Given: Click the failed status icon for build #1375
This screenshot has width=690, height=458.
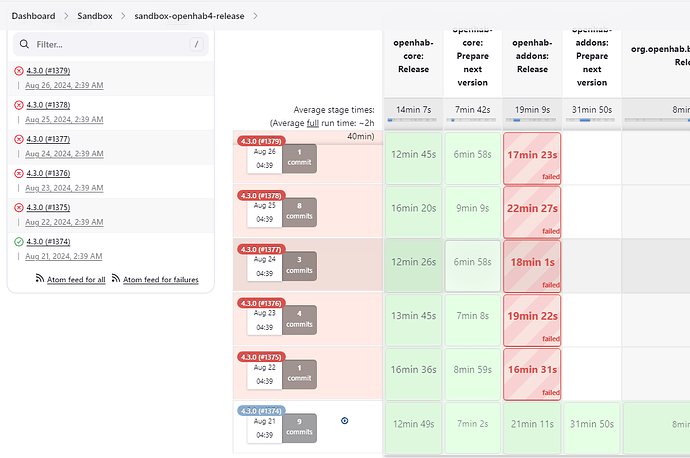Looking at the screenshot, I should (x=19, y=207).
